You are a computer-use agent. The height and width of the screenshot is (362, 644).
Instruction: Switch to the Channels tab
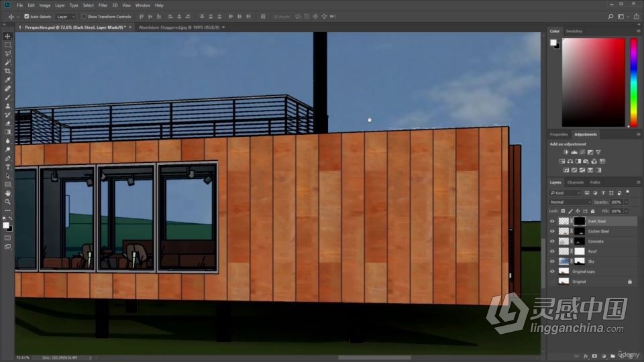(575, 182)
